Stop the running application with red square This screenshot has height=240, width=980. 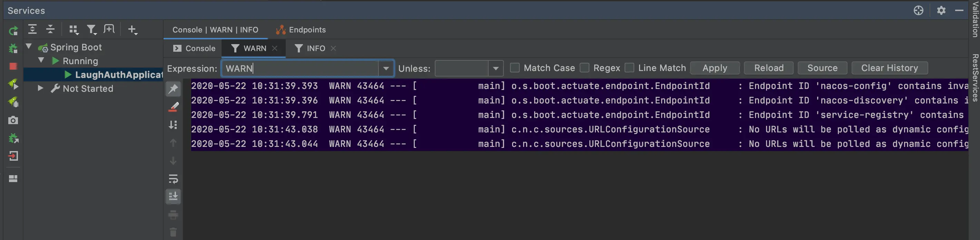tap(13, 66)
